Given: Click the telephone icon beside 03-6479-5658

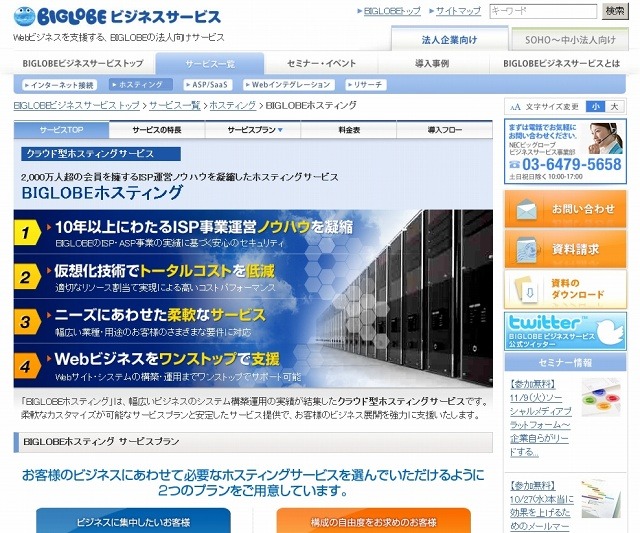Looking at the screenshot, I should point(514,164).
